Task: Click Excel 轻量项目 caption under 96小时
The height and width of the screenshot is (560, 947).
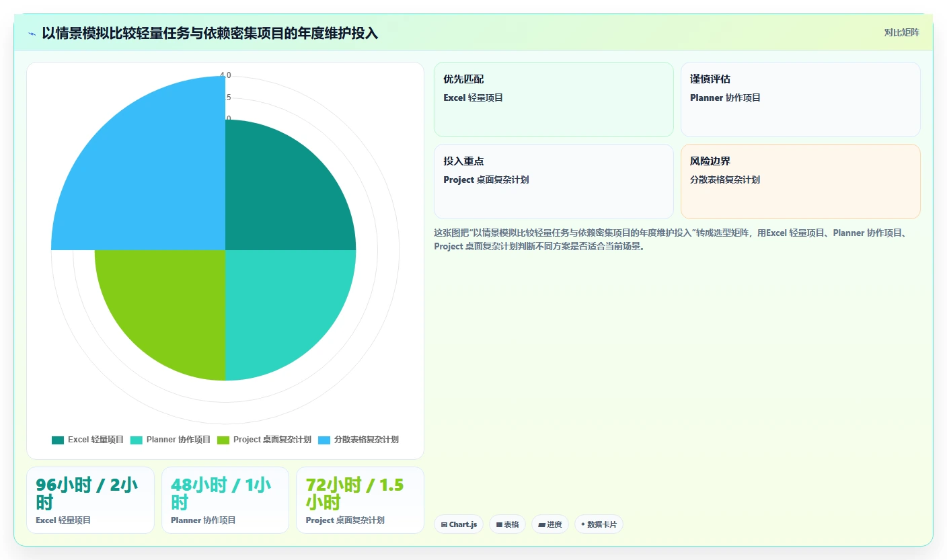Action: (63, 520)
